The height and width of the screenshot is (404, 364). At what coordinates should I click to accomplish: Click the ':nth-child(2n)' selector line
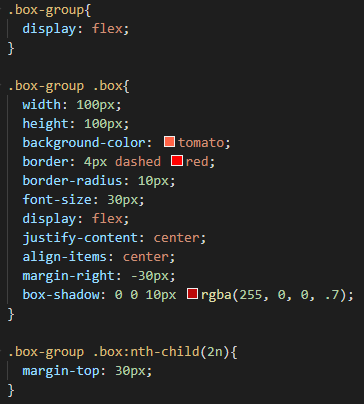coord(123,352)
